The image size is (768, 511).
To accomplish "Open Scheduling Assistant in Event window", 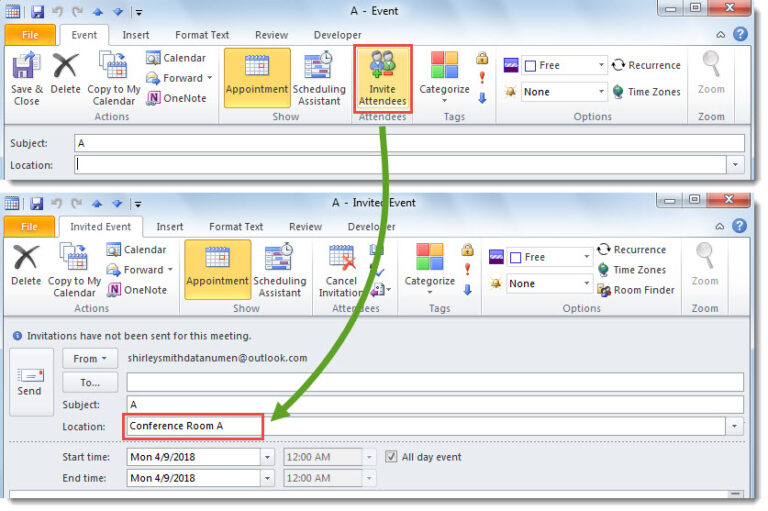I will (x=319, y=79).
